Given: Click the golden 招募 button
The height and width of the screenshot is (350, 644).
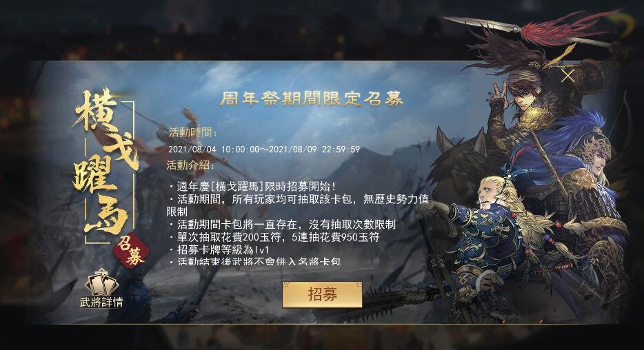Looking at the screenshot, I should point(322,294).
